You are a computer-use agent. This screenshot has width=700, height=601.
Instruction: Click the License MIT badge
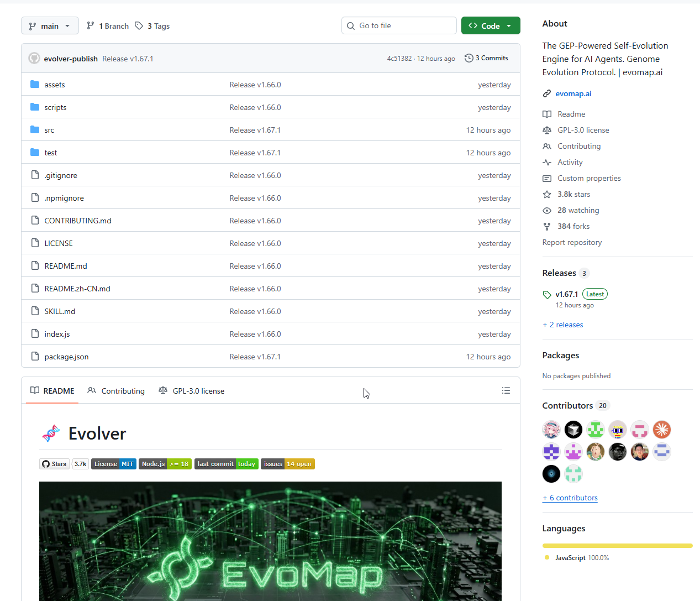(x=114, y=464)
